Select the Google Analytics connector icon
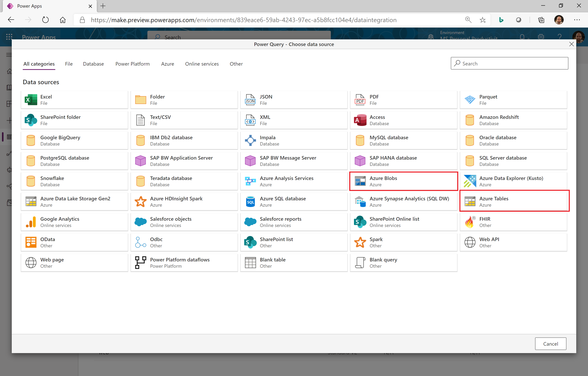Image resolution: width=588 pixels, height=376 pixels. click(31, 222)
